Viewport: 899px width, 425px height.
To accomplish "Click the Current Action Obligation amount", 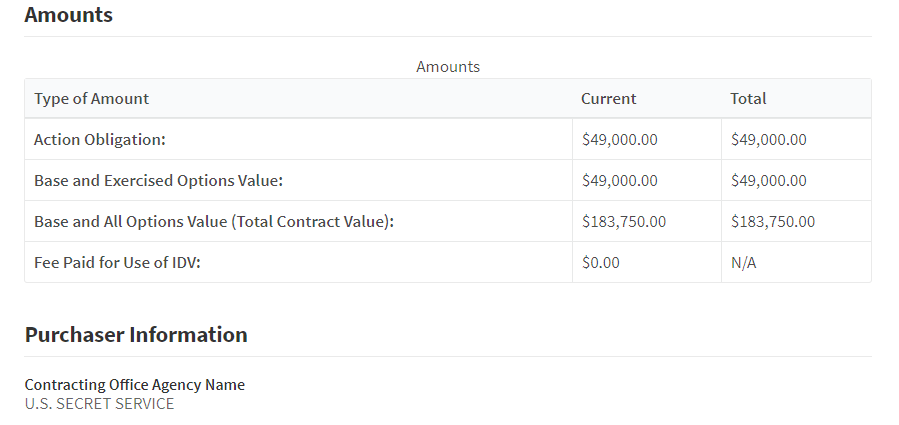I will [619, 140].
